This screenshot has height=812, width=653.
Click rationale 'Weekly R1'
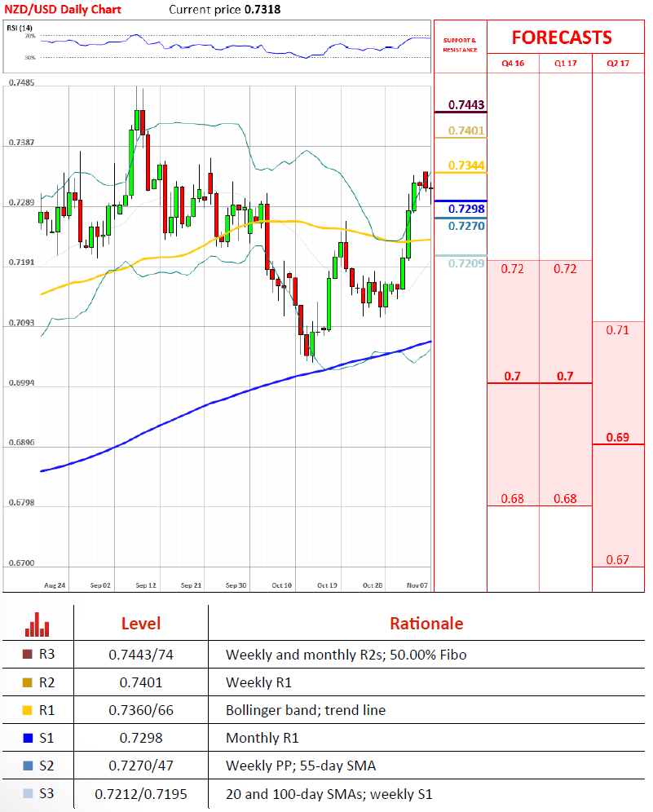(258, 682)
